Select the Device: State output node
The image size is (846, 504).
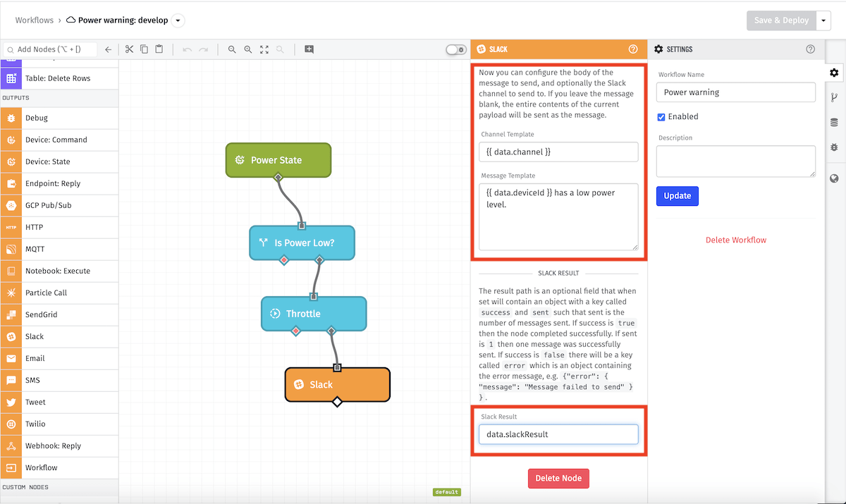[x=59, y=161]
